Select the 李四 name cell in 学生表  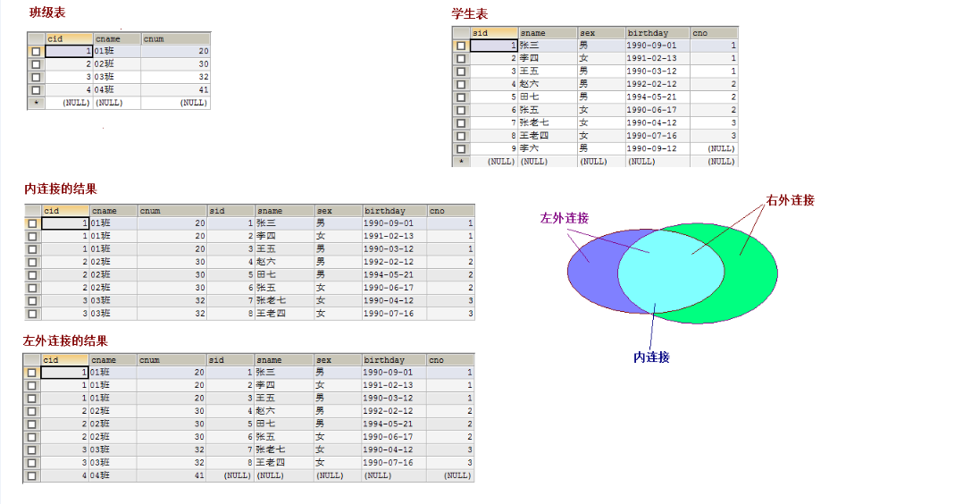pos(548,58)
